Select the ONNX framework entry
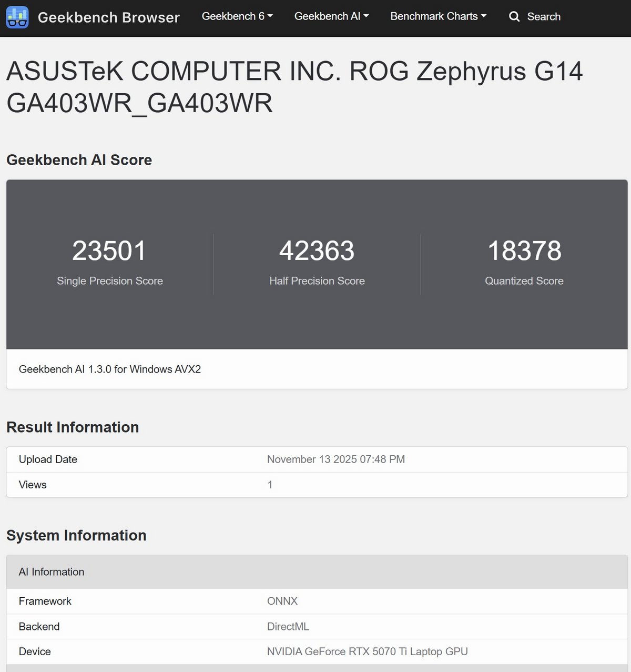631x672 pixels. click(x=281, y=601)
